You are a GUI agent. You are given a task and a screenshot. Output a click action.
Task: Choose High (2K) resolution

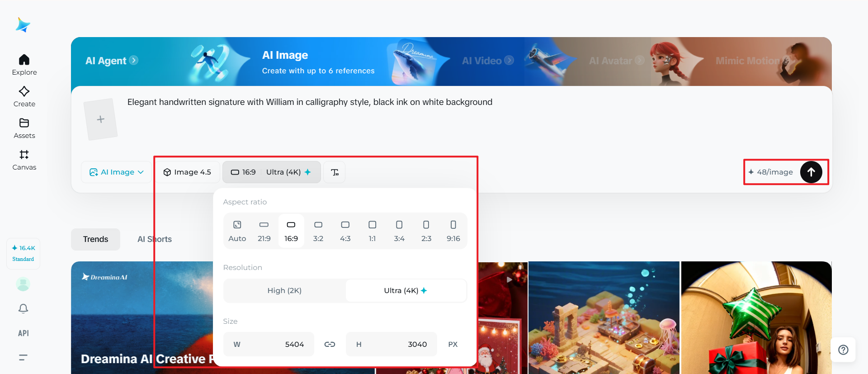coord(284,290)
